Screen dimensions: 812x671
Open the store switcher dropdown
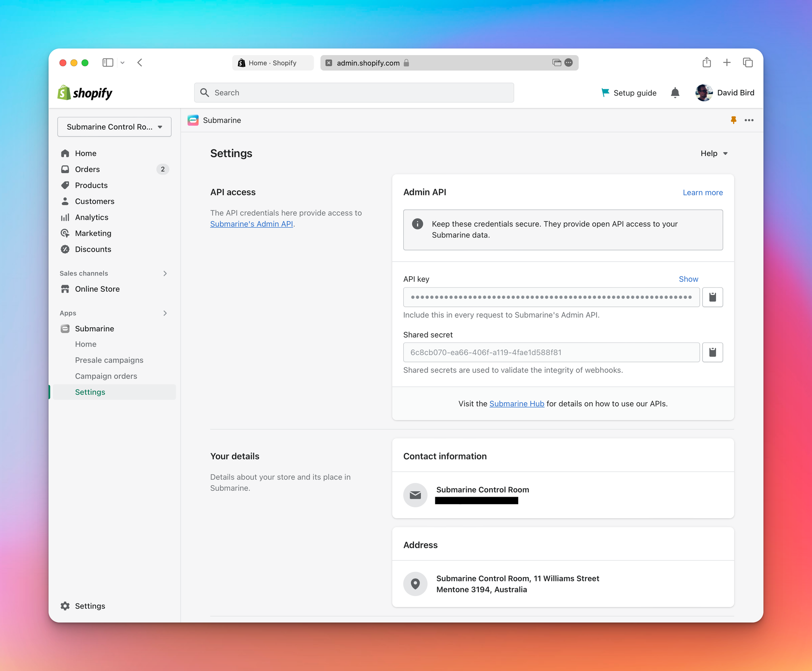coord(114,127)
